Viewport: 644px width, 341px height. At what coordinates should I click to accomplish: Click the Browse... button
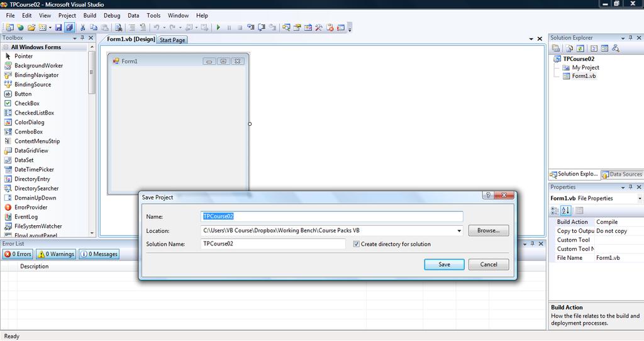click(488, 230)
